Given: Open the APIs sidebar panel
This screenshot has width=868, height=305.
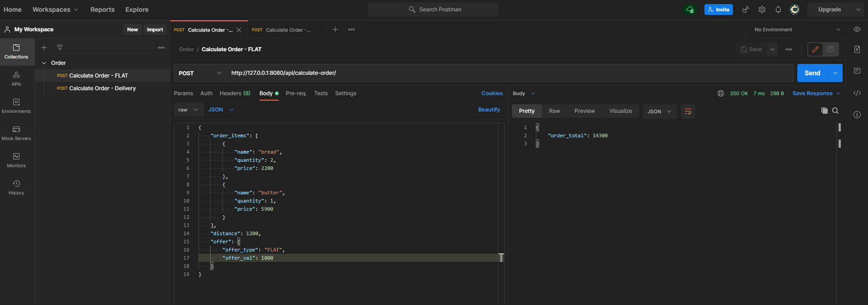Looking at the screenshot, I should 16,79.
